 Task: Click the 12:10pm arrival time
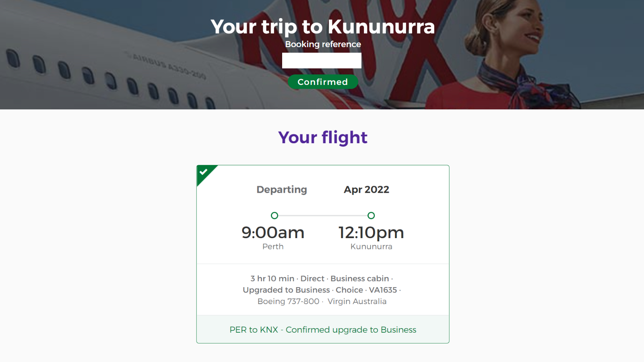point(371,232)
